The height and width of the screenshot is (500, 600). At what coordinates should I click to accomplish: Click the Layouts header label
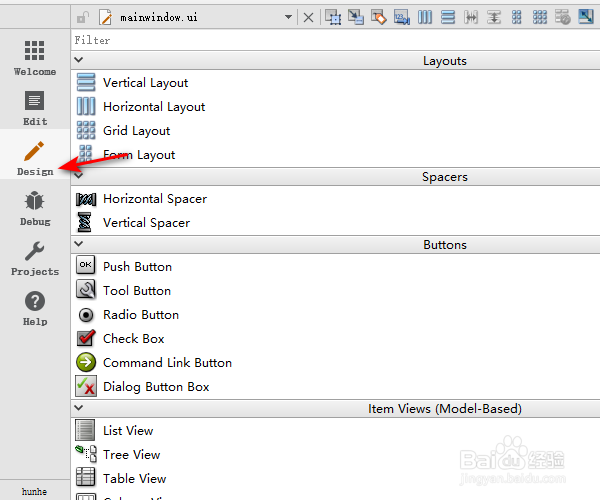pos(445,61)
